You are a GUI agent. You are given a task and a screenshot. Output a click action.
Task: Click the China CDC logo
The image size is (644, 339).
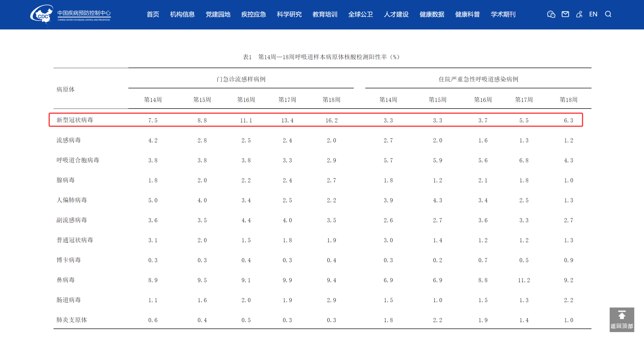click(70, 15)
